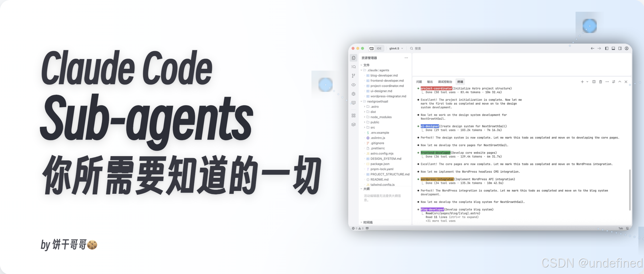The height and width of the screenshot is (274, 644).
Task: Switch to the 调试控制台 tab
Action: [x=445, y=82]
